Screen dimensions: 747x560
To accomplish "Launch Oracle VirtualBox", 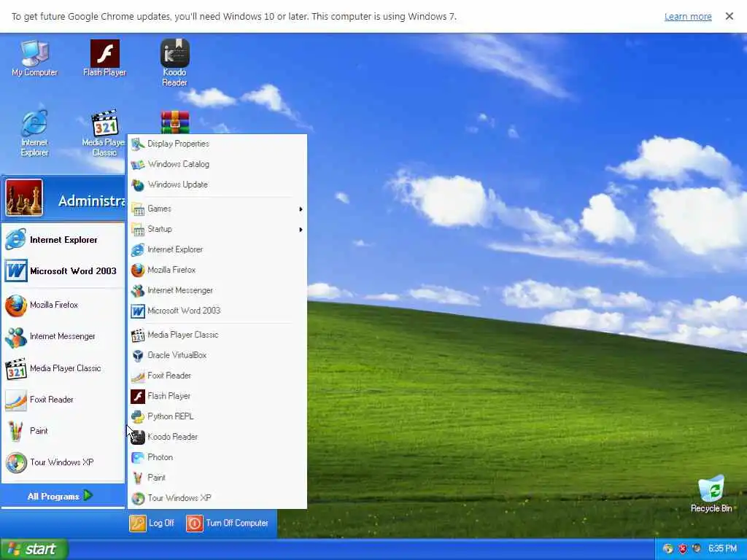I will click(217, 355).
